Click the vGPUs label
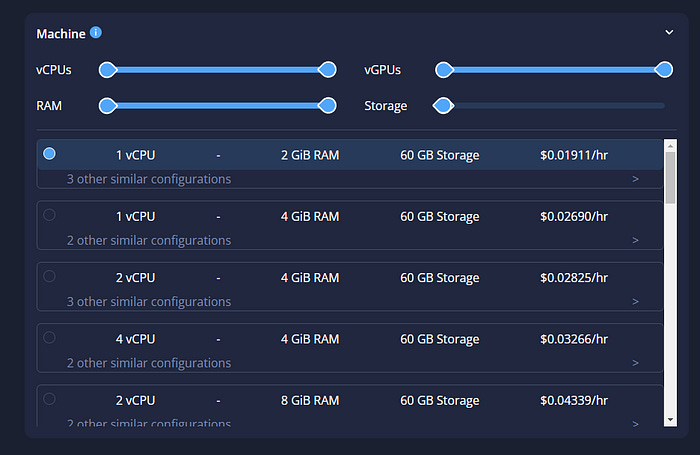Image resolution: width=700 pixels, height=455 pixels. pyautogui.click(x=382, y=70)
